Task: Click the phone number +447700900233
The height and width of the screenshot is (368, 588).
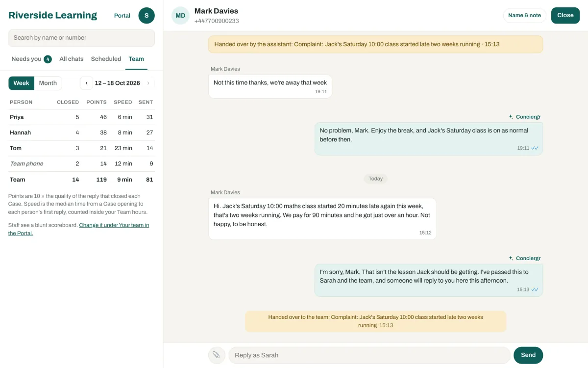Action: click(217, 21)
